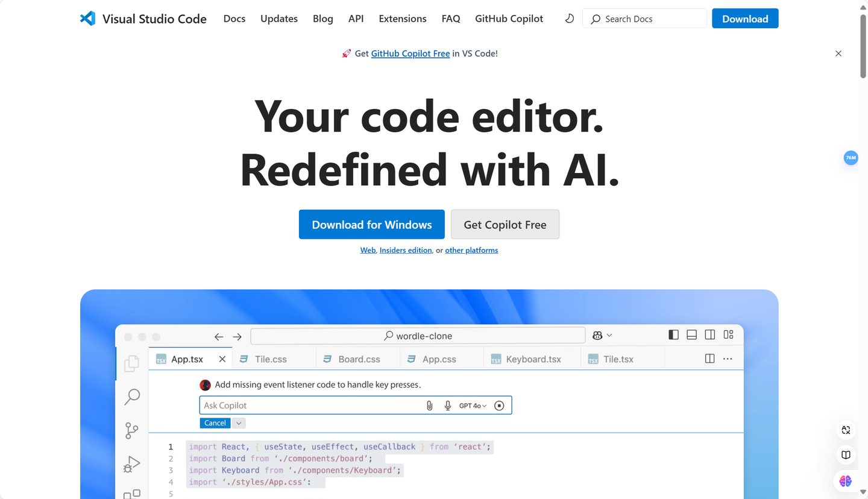
Task: Click the brain floating icon at bottom right
Action: tap(846, 481)
